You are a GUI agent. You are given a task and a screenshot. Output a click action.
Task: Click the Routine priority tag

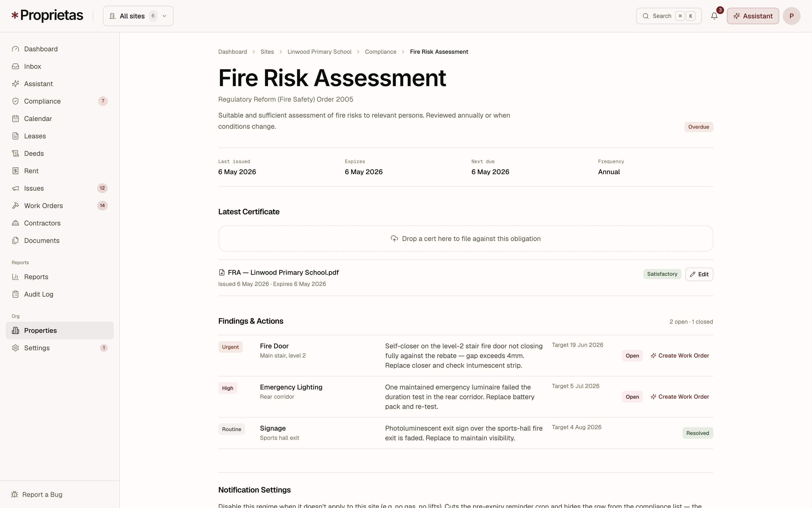pos(232,429)
